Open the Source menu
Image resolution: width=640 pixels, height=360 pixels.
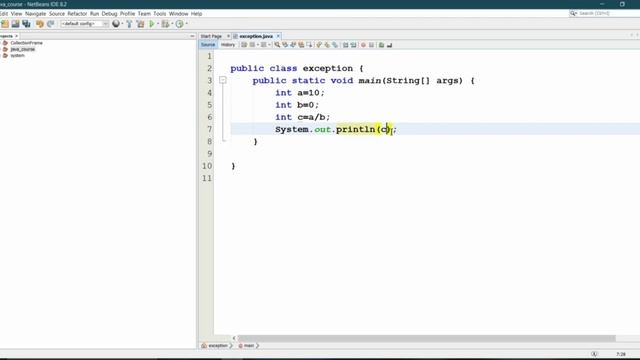(x=57, y=14)
